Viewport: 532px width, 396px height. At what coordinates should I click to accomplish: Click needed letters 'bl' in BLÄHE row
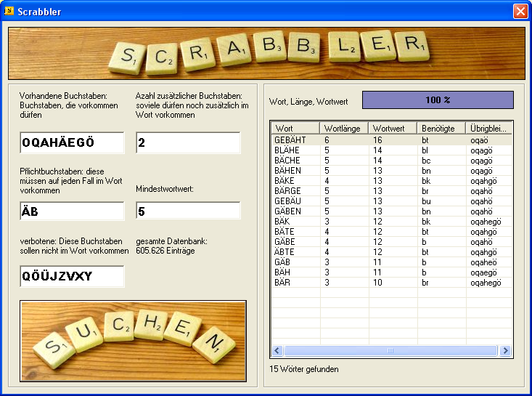coord(425,150)
